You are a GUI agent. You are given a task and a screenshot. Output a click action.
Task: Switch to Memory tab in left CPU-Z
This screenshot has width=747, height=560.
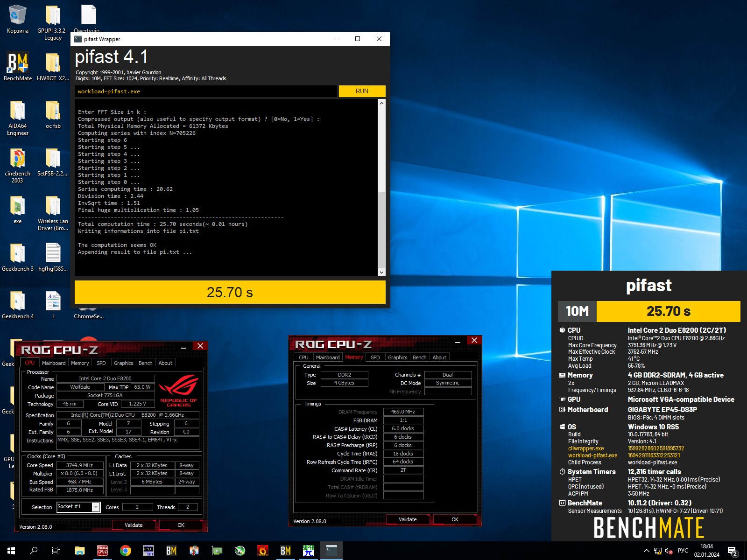[x=80, y=363]
